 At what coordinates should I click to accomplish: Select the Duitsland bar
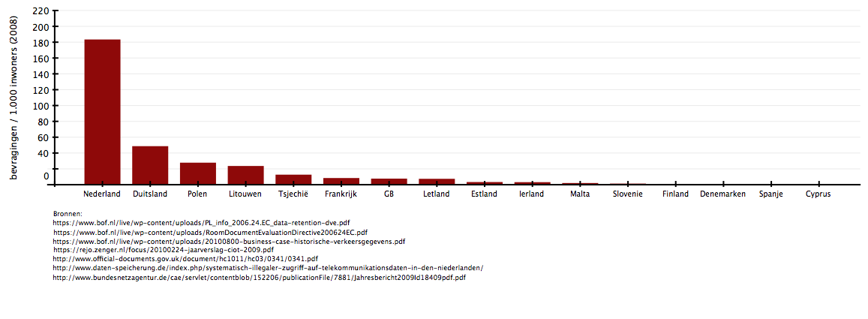pos(150,165)
